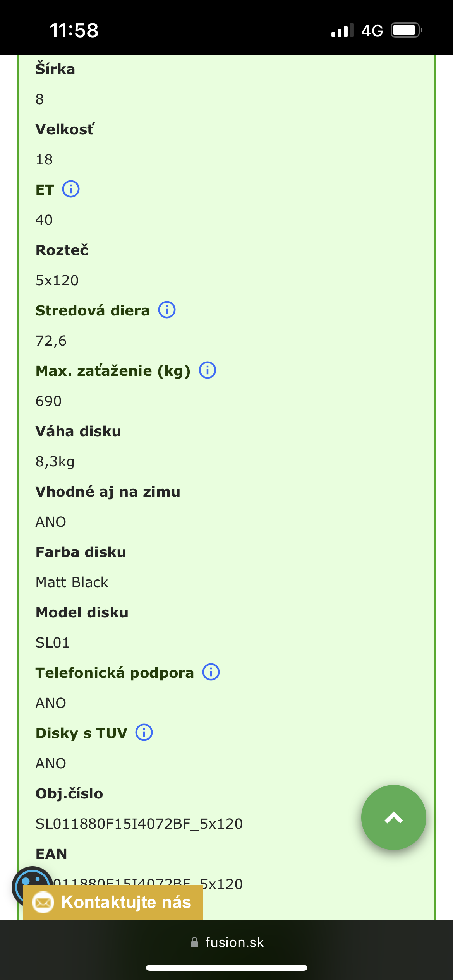Tap the home indicator bar at the bottom
The image size is (453, 980).
pos(226,968)
